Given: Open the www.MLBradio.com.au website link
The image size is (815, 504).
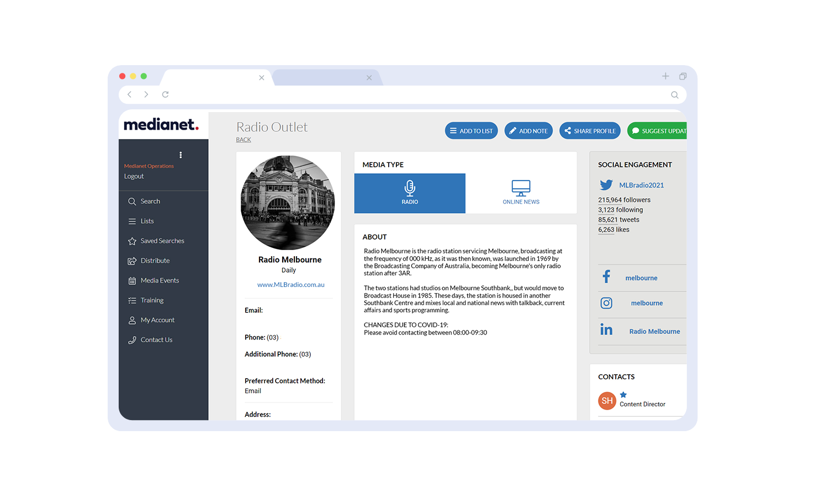Looking at the screenshot, I should [291, 285].
